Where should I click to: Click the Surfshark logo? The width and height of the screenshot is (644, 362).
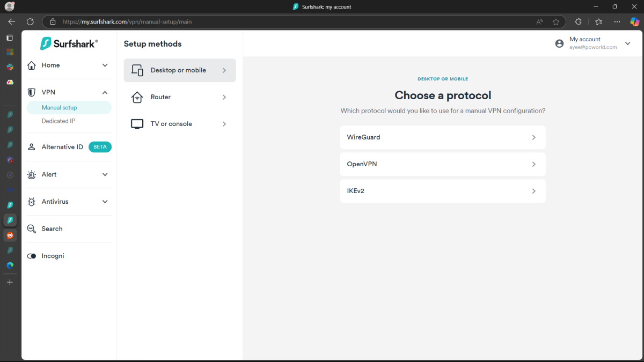click(69, 43)
